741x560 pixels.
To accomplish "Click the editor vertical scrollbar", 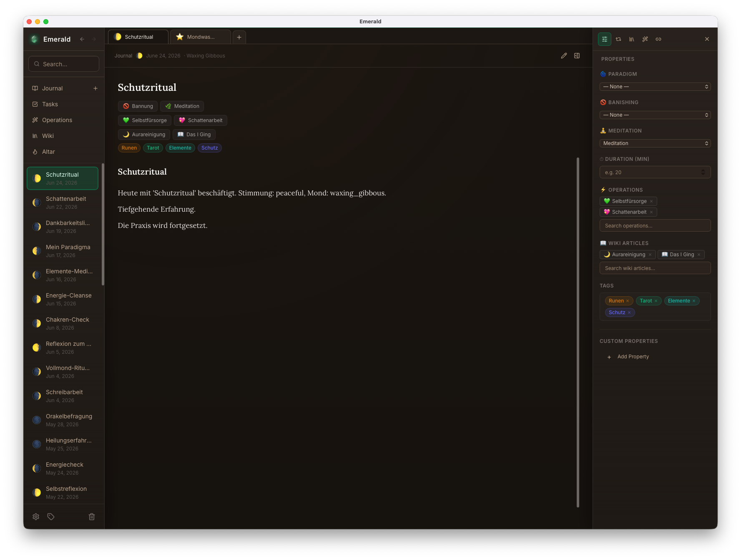I will point(578,332).
